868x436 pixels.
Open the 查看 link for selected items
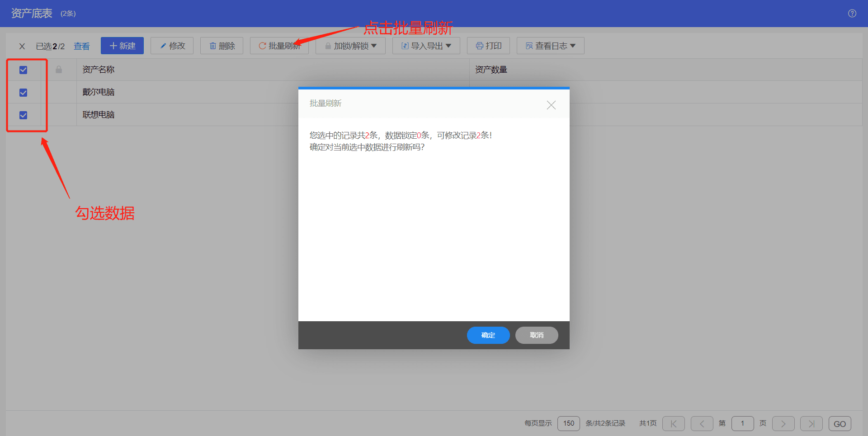82,46
